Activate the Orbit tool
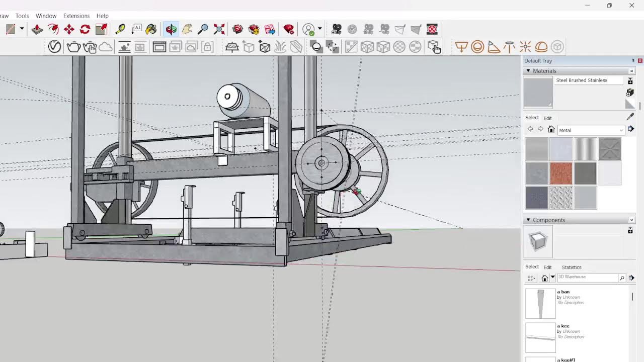 tap(171, 29)
